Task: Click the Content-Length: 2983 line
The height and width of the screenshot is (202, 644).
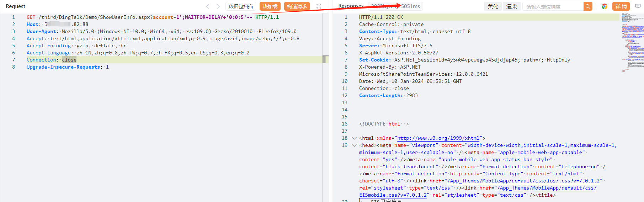Action: tap(388, 95)
